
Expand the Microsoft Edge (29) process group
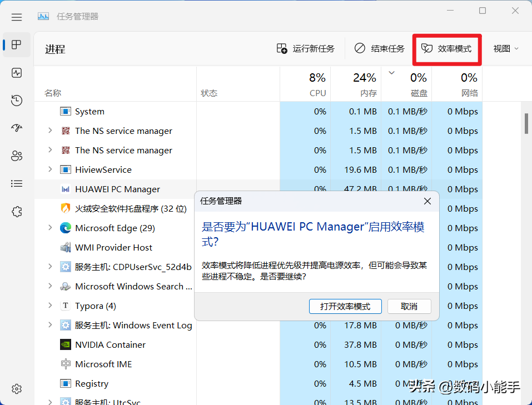click(50, 228)
